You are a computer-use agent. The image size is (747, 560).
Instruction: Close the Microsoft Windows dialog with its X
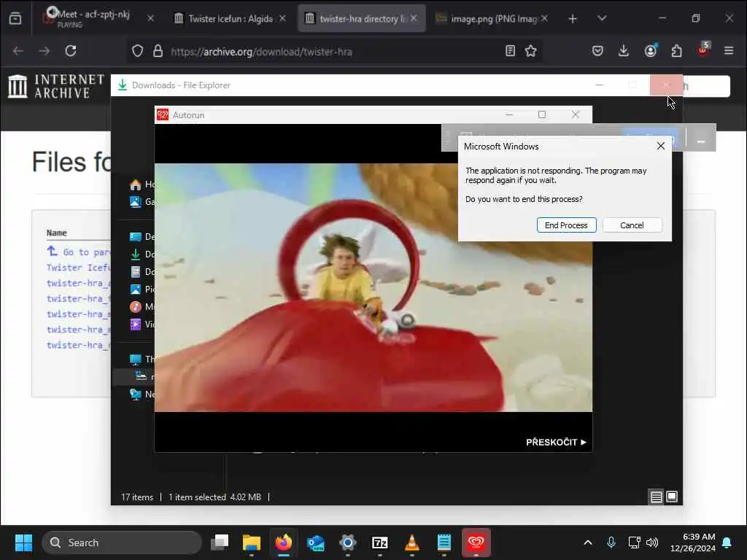(x=660, y=146)
